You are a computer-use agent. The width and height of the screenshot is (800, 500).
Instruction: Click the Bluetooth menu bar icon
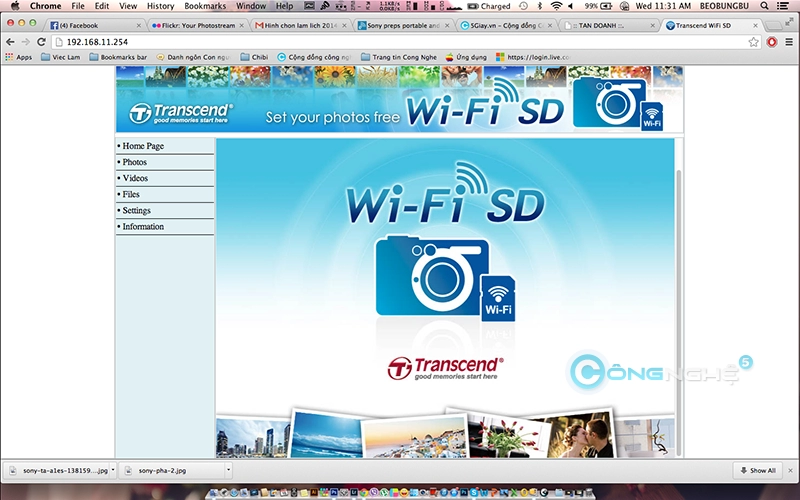540,6
